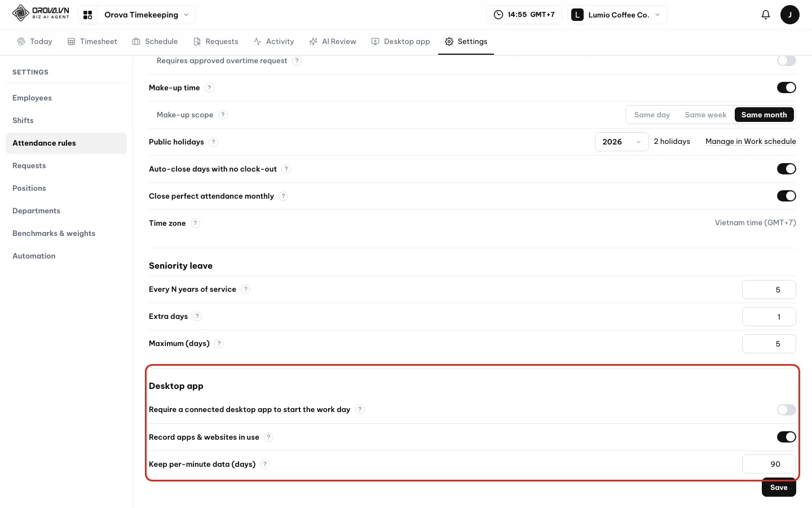Select Same week make-up scope
812x508 pixels.
[x=705, y=115]
